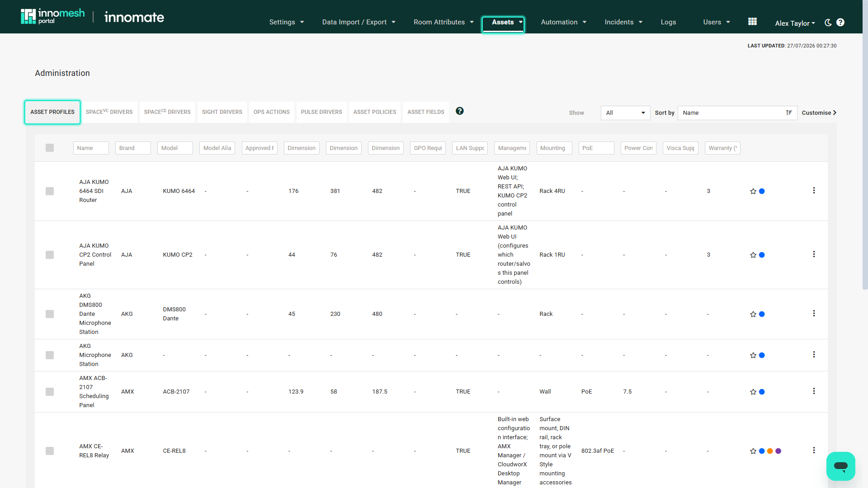Open the Logs page
This screenshot has height=488, width=868.
(x=668, y=22)
